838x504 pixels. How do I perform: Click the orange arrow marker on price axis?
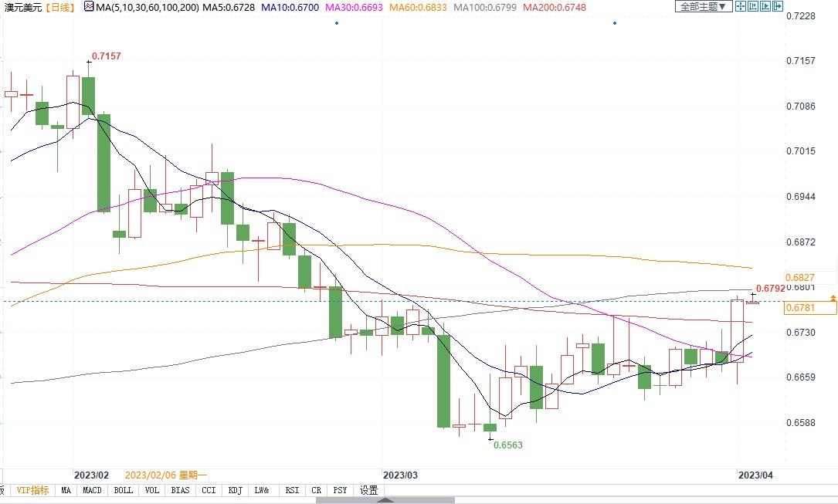tap(833, 297)
